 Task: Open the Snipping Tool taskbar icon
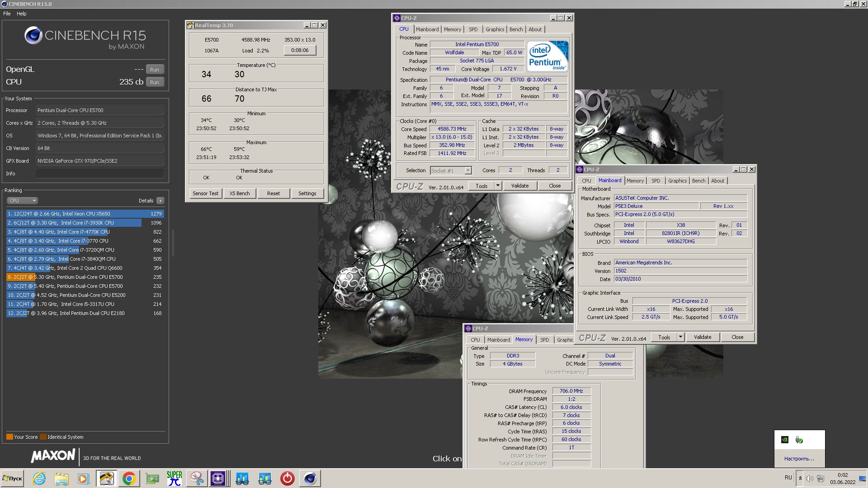pos(197,479)
